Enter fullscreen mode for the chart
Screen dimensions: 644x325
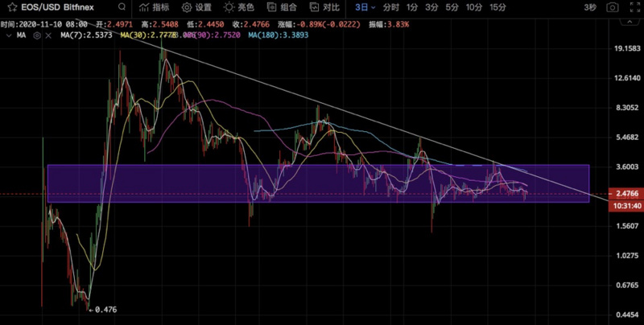[633, 8]
